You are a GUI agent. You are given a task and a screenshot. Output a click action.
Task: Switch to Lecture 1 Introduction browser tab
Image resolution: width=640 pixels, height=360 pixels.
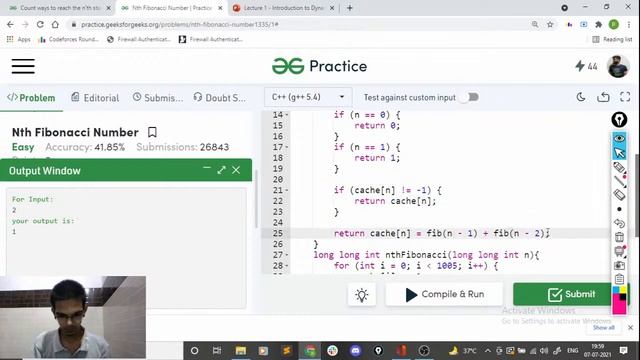pos(282,8)
